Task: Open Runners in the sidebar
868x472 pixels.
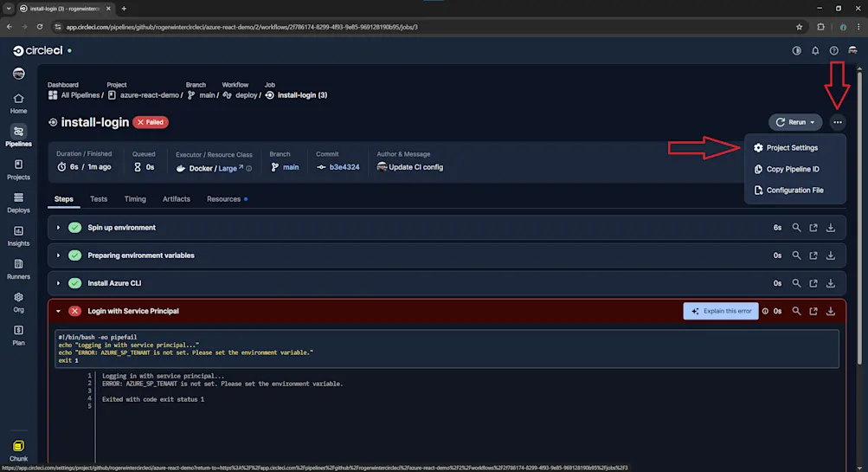Action: tap(18, 269)
